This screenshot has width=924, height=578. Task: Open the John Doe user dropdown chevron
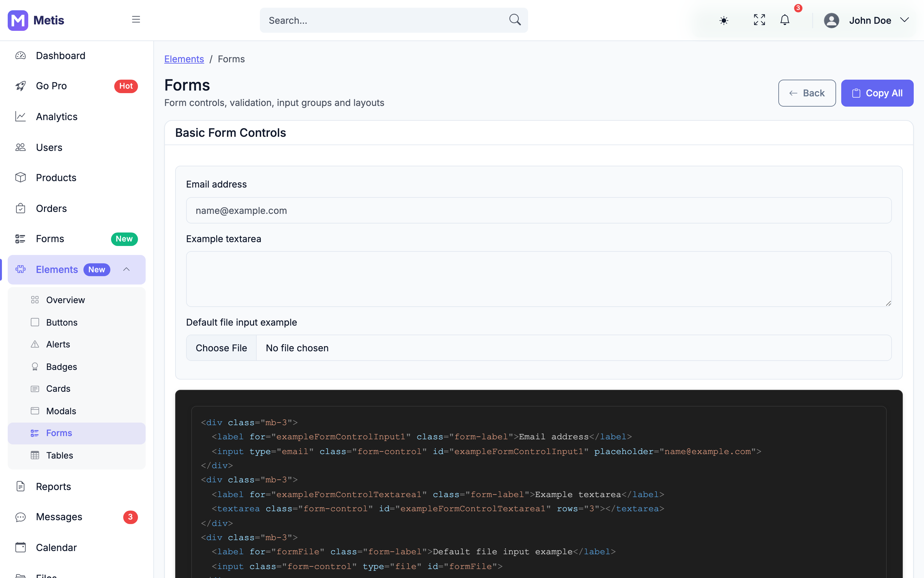(x=904, y=20)
